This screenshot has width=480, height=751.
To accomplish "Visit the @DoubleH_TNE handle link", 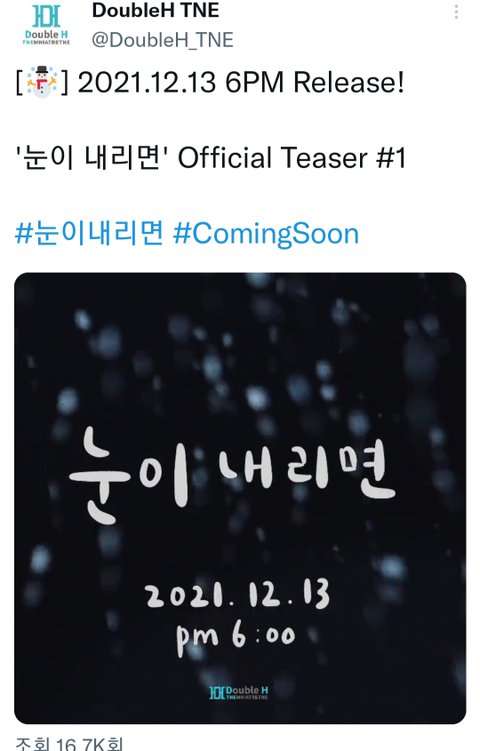I will [x=162, y=40].
